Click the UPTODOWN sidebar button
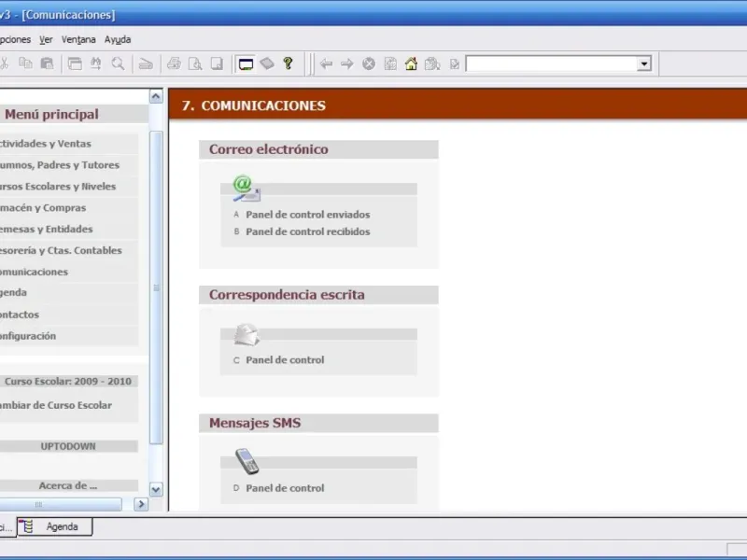The height and width of the screenshot is (560, 747). (68, 446)
